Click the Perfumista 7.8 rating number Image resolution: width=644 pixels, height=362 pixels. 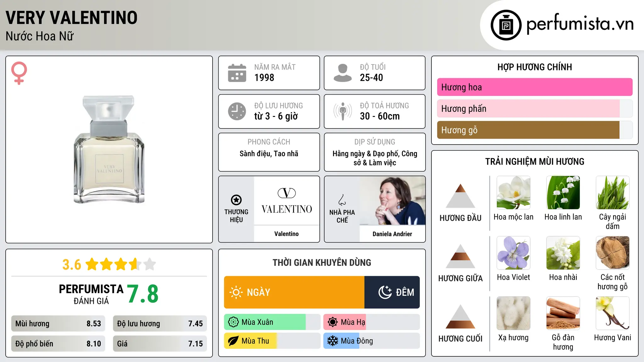pos(143,294)
